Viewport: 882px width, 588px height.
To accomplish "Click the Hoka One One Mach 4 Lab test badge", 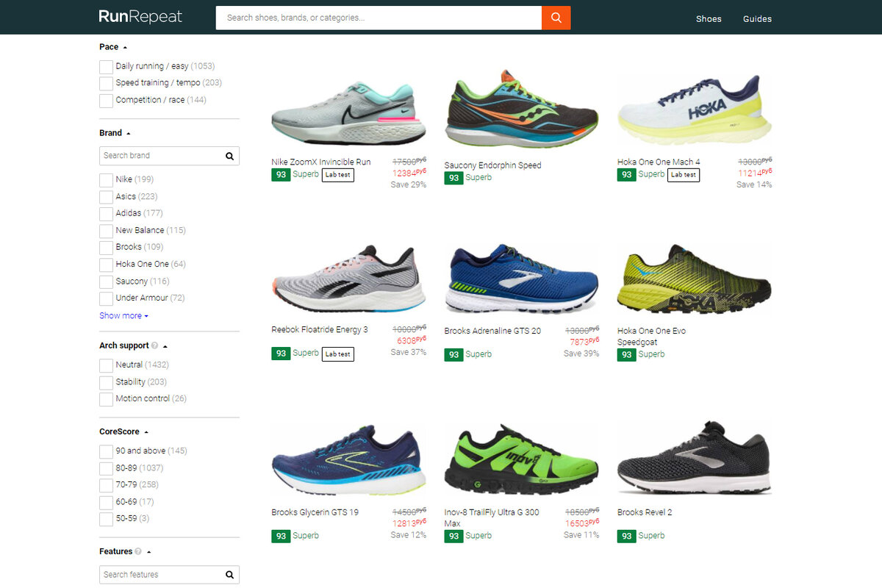I will [x=684, y=175].
